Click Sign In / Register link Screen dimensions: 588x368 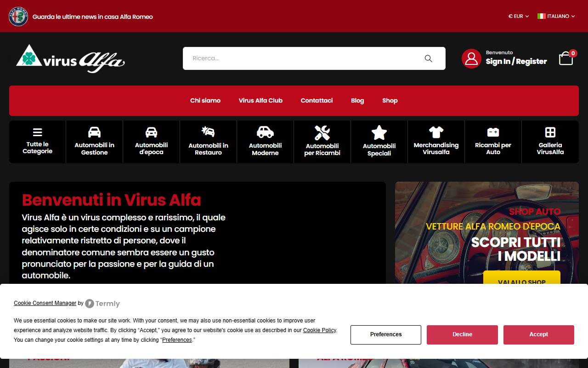tap(516, 61)
